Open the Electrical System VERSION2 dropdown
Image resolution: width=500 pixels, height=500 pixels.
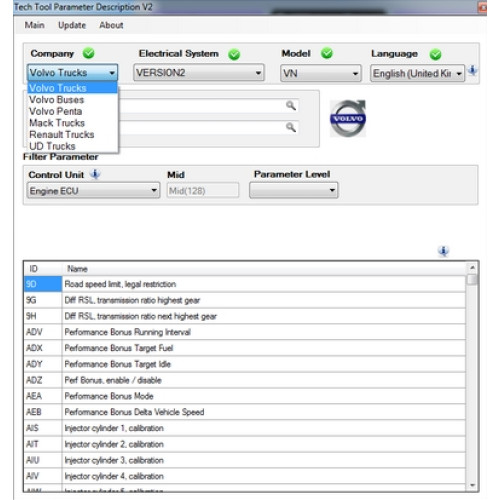pyautogui.click(x=199, y=73)
